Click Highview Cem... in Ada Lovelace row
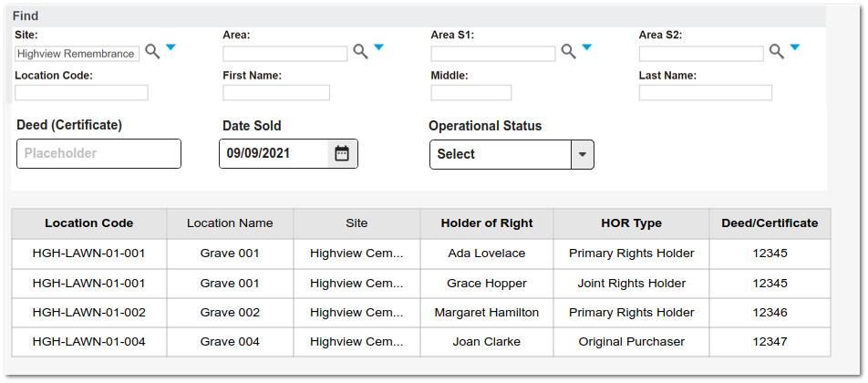The height and width of the screenshot is (383, 868). [x=356, y=254]
